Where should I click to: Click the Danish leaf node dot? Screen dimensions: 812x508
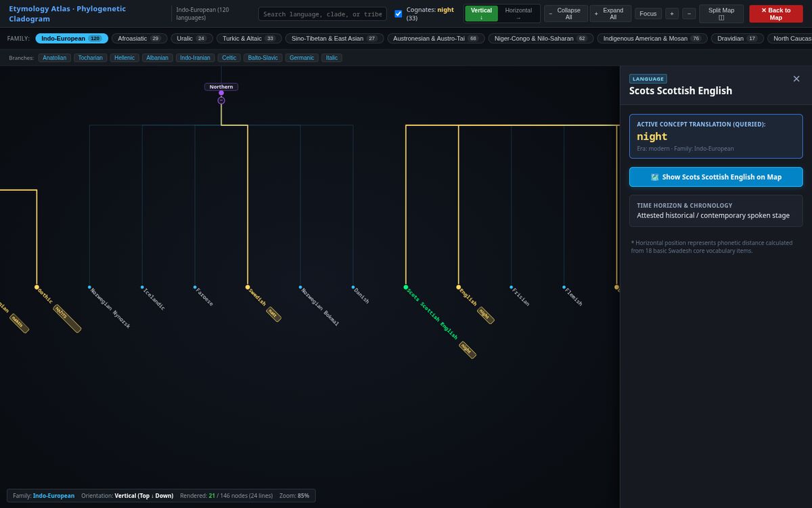pyautogui.click(x=353, y=287)
